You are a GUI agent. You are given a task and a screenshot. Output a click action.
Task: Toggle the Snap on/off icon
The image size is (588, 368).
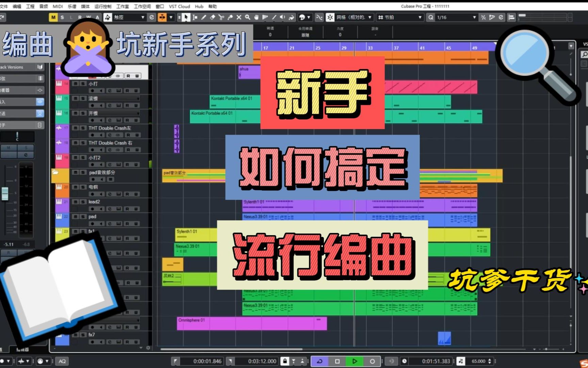(x=330, y=17)
